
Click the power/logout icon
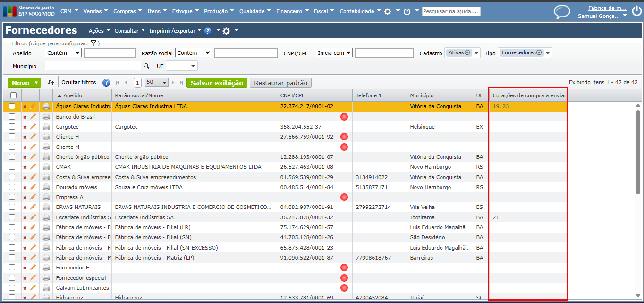pos(636,11)
